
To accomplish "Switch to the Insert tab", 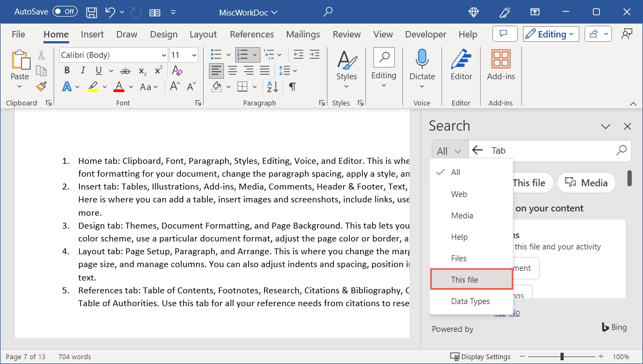I will 92,34.
